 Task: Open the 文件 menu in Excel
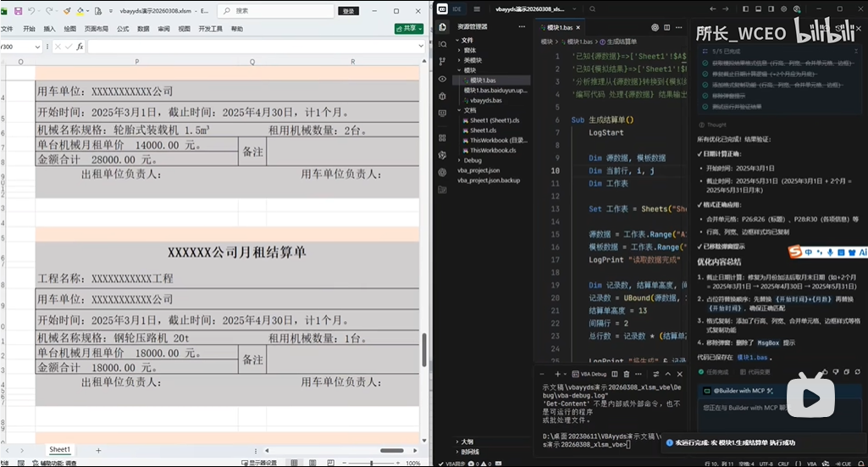7,29
